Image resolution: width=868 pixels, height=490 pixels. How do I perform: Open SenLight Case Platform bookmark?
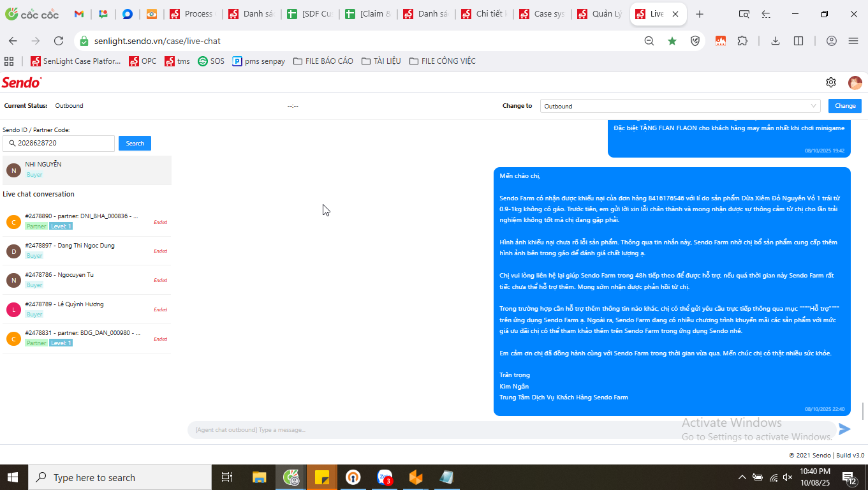click(x=75, y=61)
